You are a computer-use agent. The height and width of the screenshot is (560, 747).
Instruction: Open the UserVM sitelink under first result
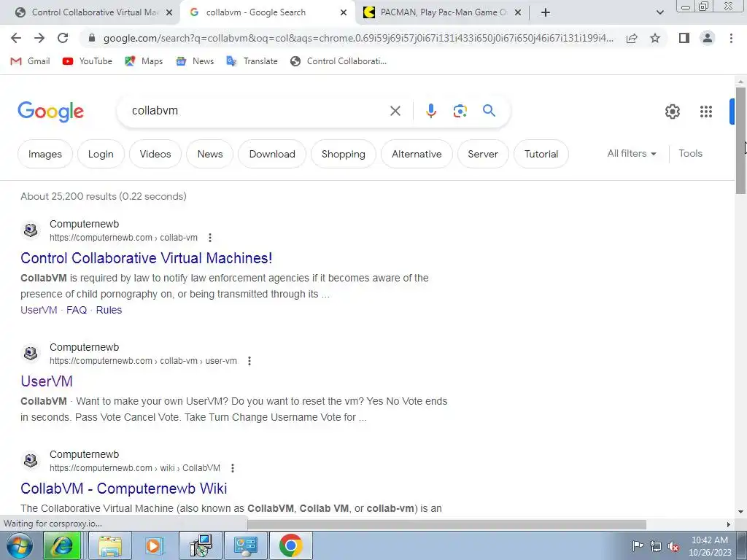point(39,310)
